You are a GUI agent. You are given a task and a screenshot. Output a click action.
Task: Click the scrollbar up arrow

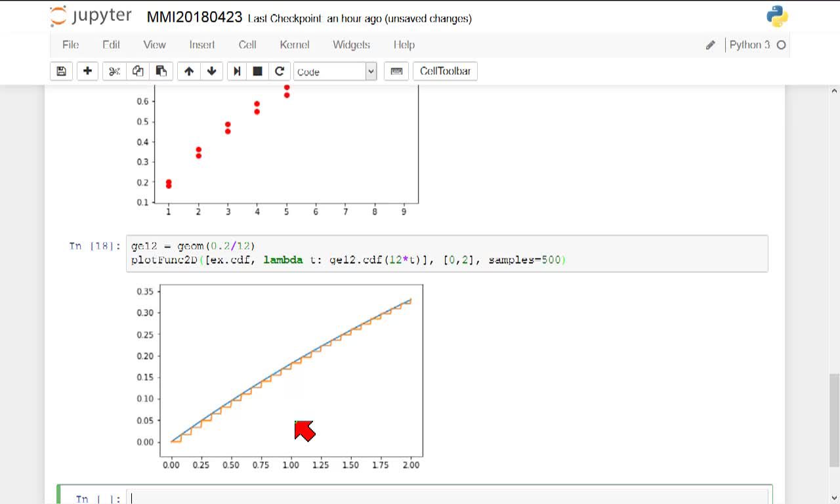(834, 91)
